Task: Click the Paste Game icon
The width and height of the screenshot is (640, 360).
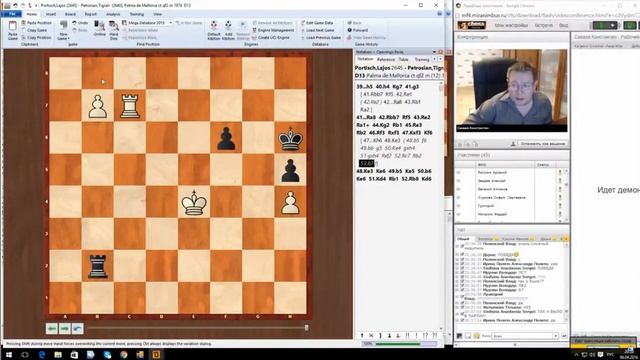Action: point(13,29)
